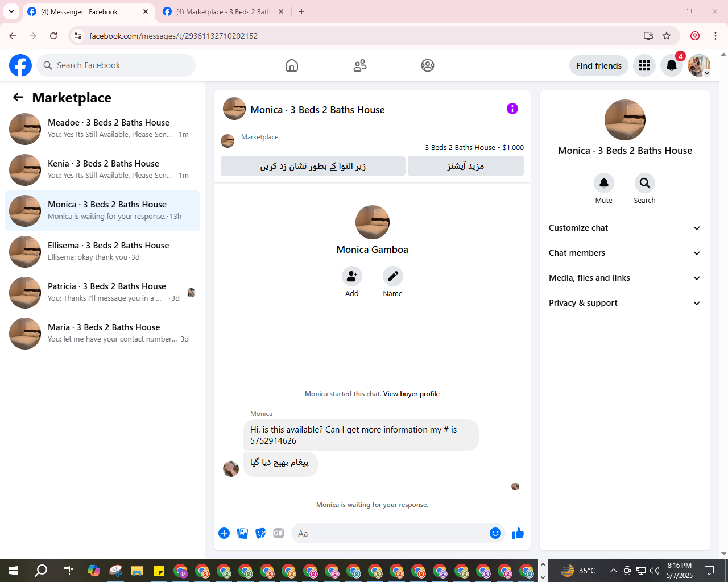Open account profile picture menu

click(699, 65)
